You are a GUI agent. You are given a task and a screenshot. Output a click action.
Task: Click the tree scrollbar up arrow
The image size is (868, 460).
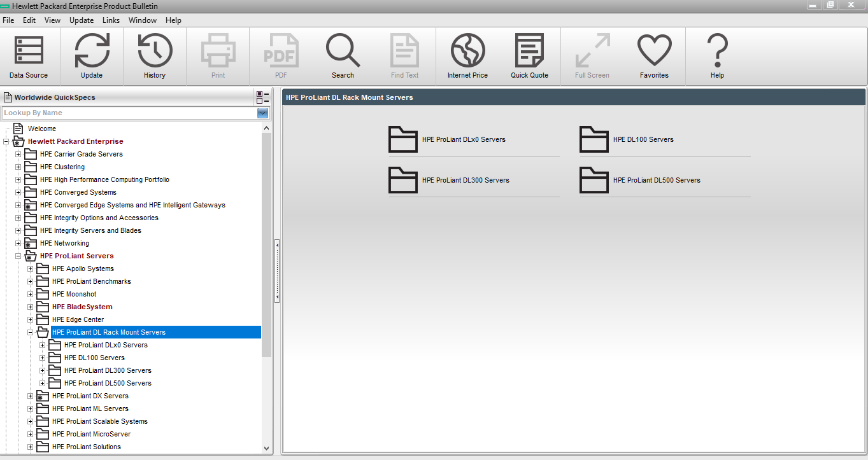tap(266, 127)
